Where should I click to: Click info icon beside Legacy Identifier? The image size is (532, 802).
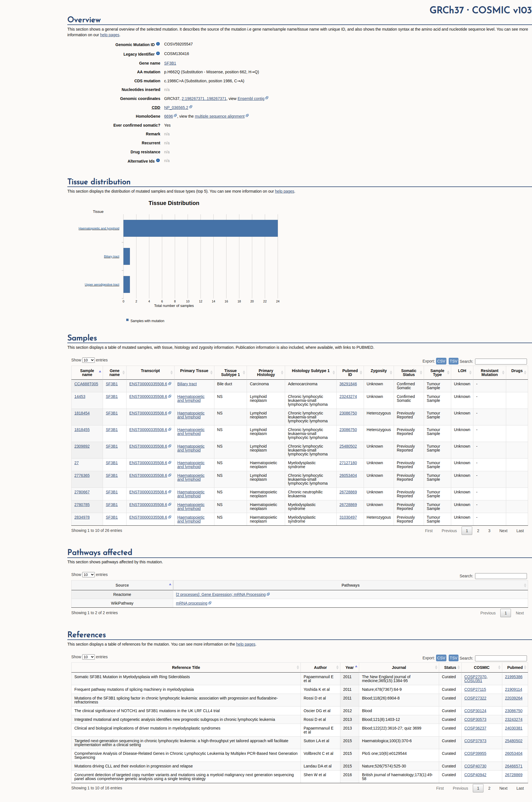point(158,53)
